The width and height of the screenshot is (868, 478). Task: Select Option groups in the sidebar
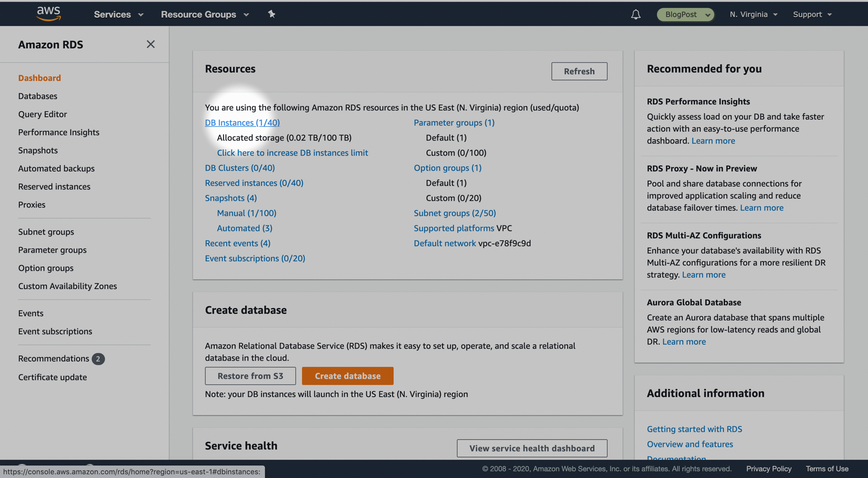click(x=46, y=268)
